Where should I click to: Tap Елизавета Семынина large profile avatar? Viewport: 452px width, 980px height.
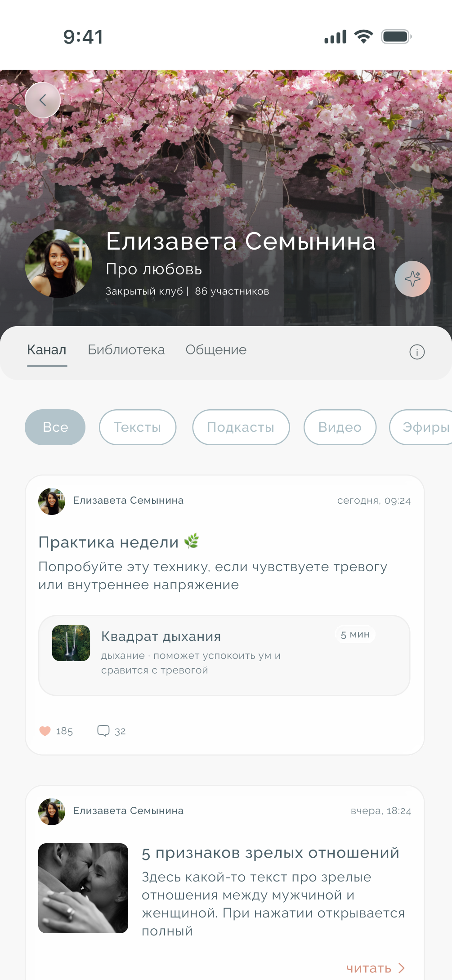point(58,264)
